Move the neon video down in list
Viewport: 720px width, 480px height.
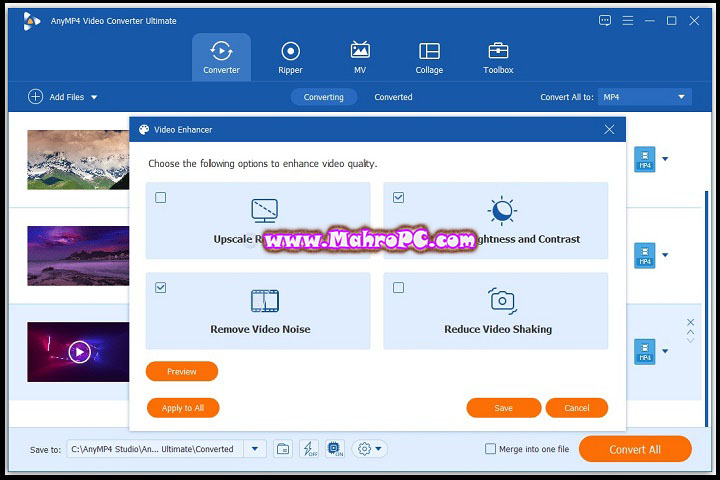coord(690,340)
